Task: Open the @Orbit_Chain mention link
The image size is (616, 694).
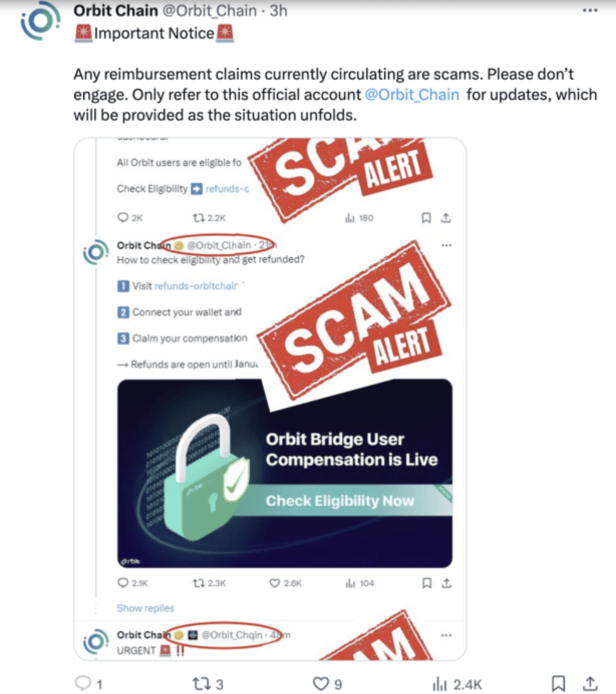Action: pos(411,95)
